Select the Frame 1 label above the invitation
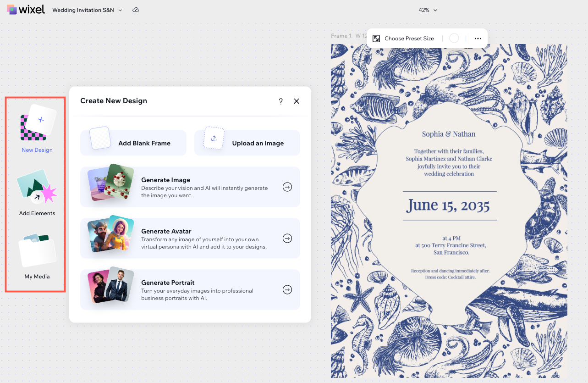Viewport: 588px width, 383px height. pos(341,35)
